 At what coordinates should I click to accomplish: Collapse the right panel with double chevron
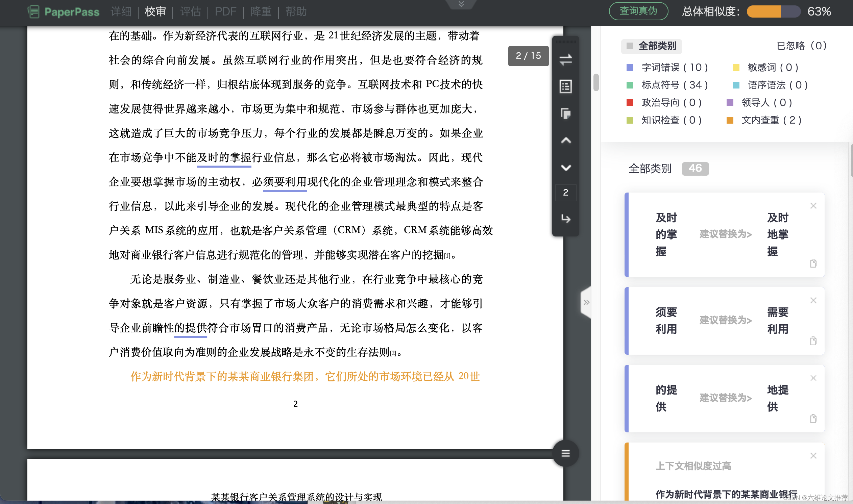pos(586,302)
